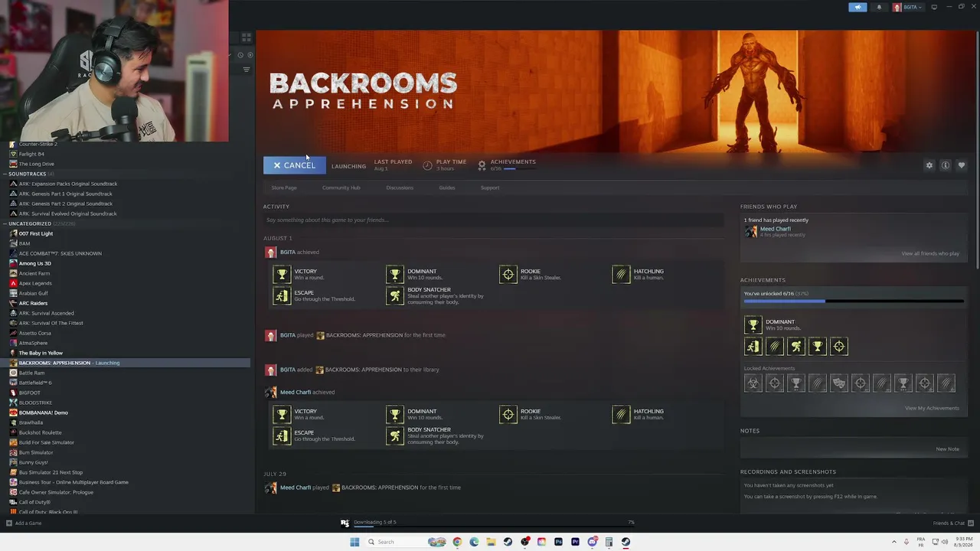Open the Community Hub tab
The image size is (980, 551).
tap(341, 187)
